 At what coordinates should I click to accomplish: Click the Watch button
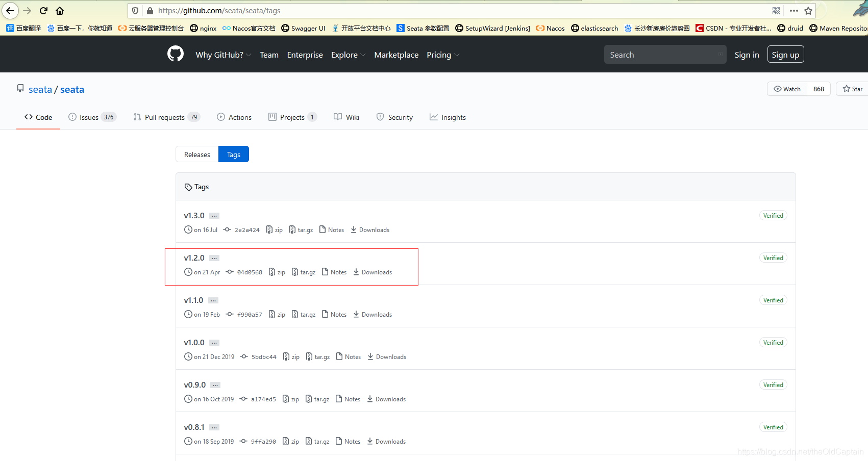(x=787, y=89)
